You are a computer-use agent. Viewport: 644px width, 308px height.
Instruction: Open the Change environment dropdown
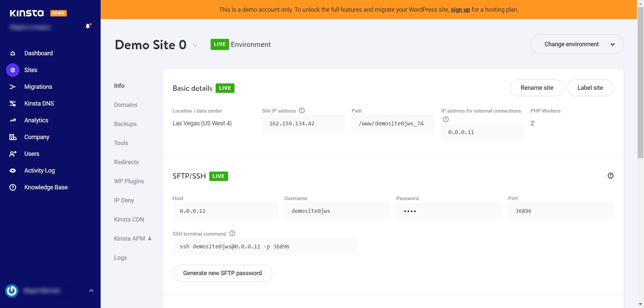577,44
